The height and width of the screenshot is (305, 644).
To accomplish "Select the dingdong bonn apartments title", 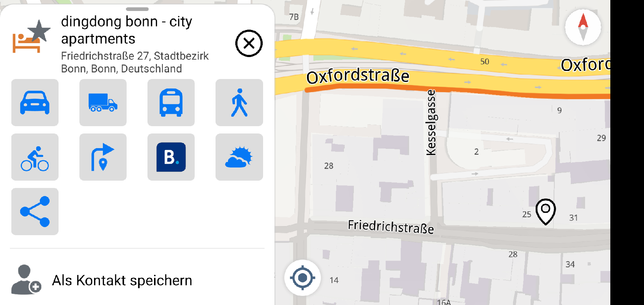I will [x=126, y=30].
